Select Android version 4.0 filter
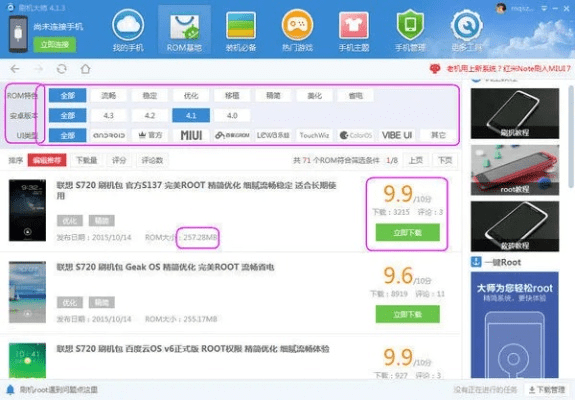 pos(232,115)
